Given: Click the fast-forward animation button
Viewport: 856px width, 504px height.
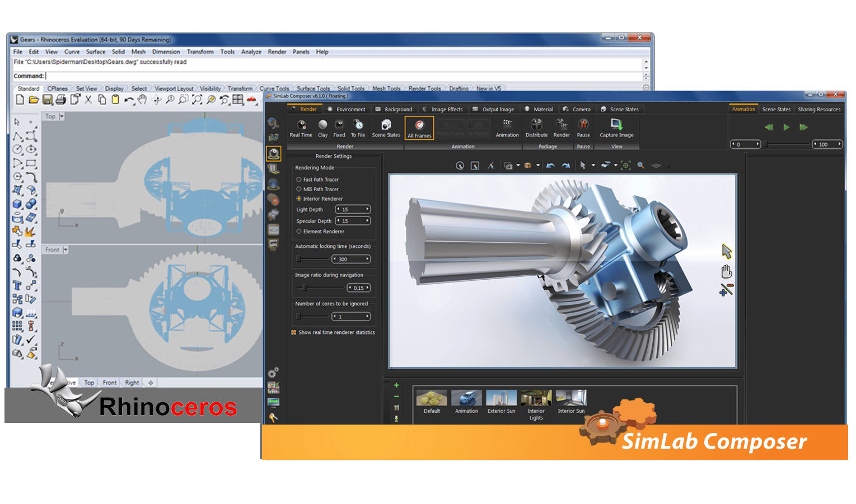Looking at the screenshot, I should [804, 128].
